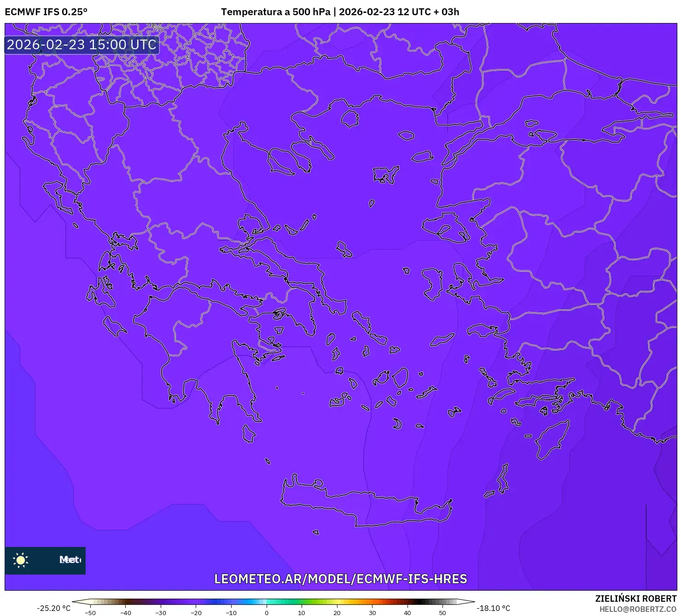Click the -25.20 °C minimum temperature label
The height and width of the screenshot is (616, 681).
coord(53,608)
